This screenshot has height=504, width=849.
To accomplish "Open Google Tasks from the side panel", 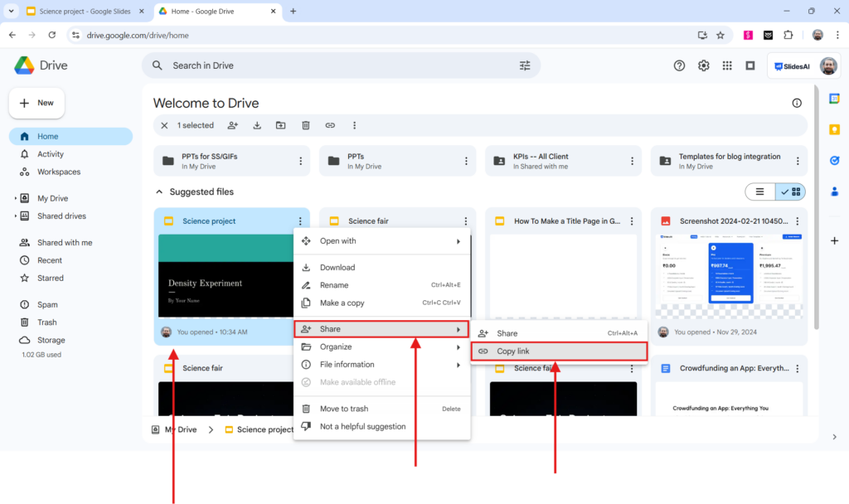I will [835, 160].
